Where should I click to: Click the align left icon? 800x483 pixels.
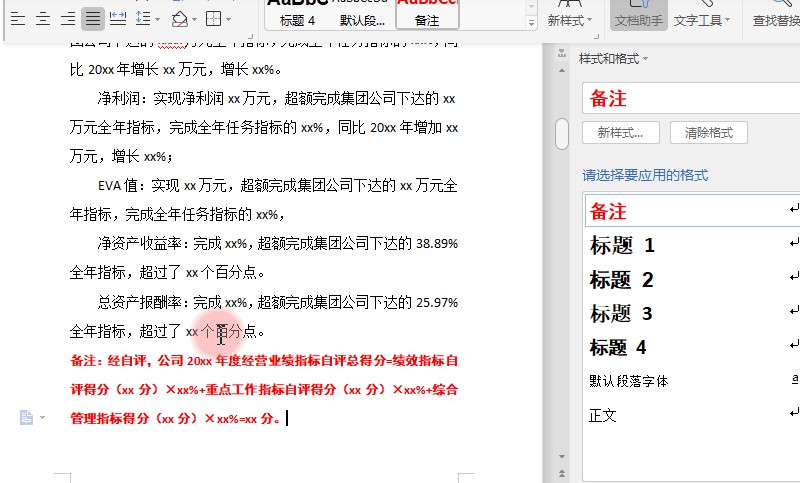click(17, 19)
